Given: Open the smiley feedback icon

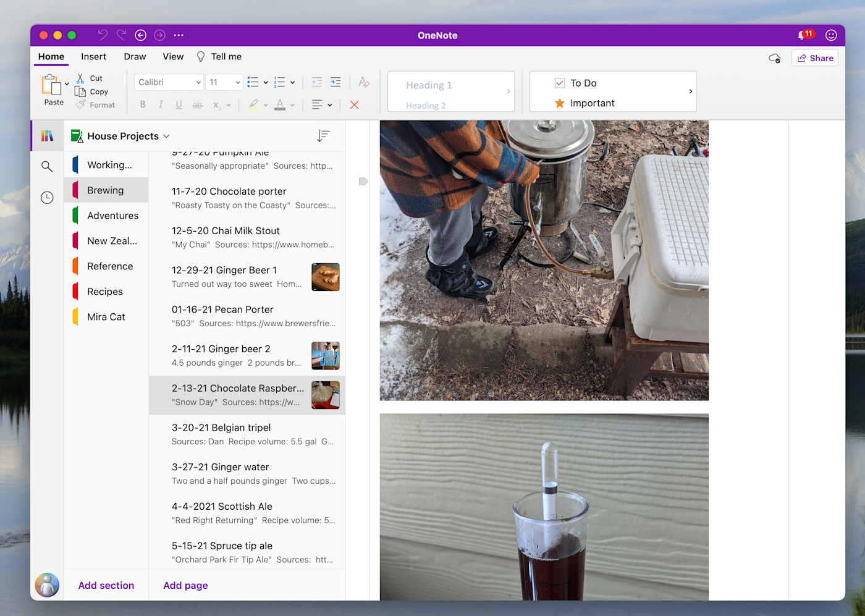Looking at the screenshot, I should (x=831, y=35).
